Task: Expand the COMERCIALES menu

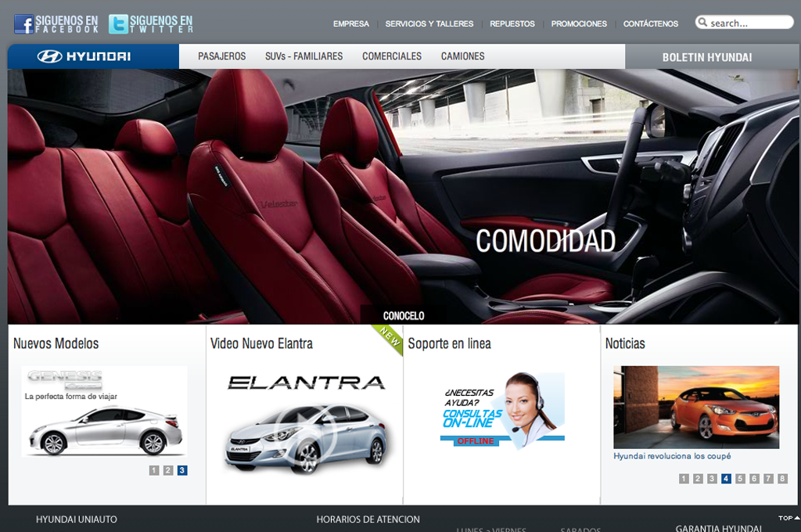Action: pyautogui.click(x=391, y=56)
